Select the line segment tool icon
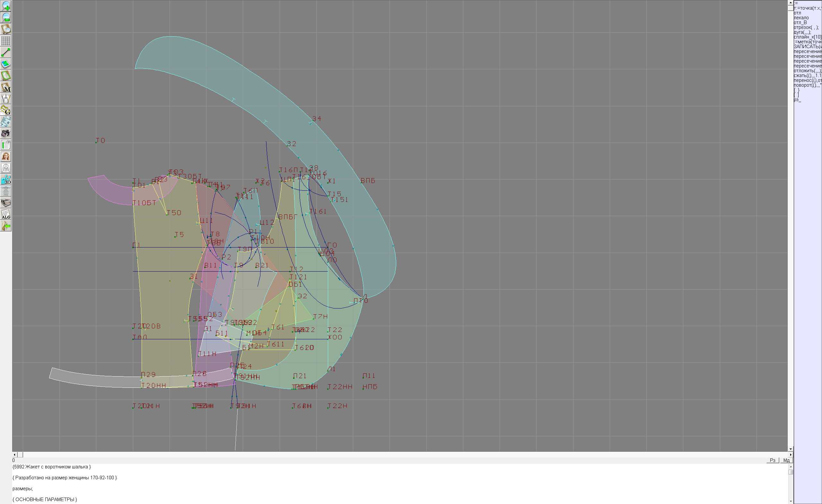 (x=6, y=52)
